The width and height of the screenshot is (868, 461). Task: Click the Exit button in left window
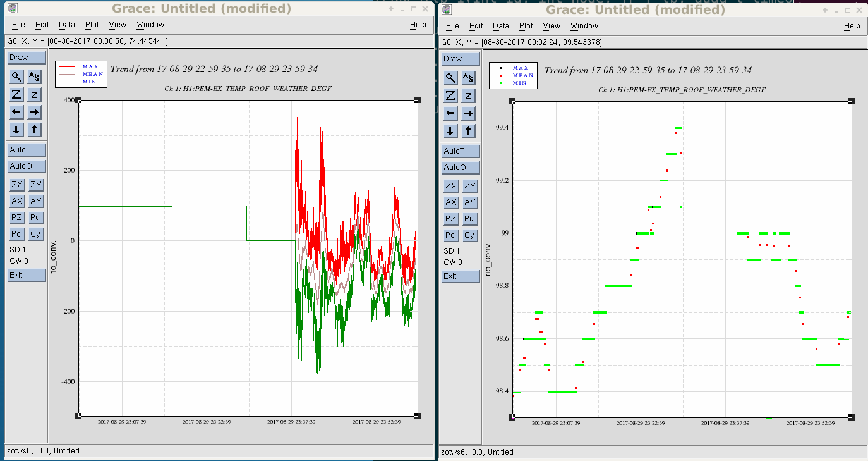27,275
